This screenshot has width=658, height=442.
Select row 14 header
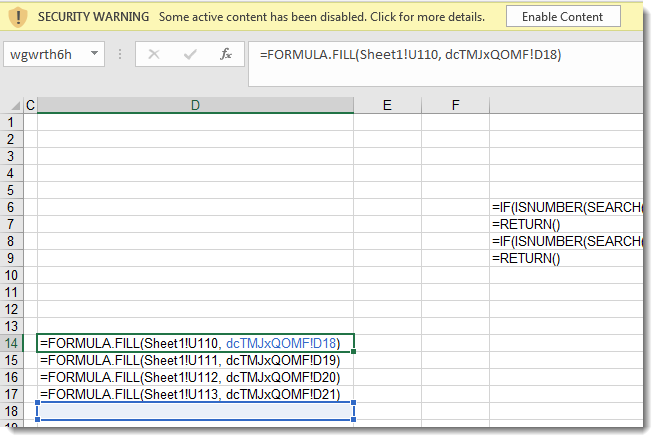pyautogui.click(x=12, y=342)
